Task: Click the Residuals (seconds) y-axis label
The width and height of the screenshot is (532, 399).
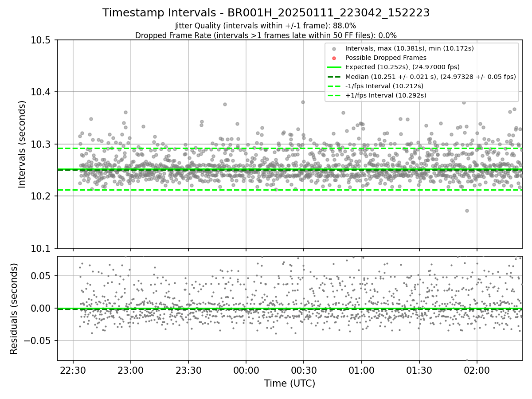Action: tap(14, 309)
